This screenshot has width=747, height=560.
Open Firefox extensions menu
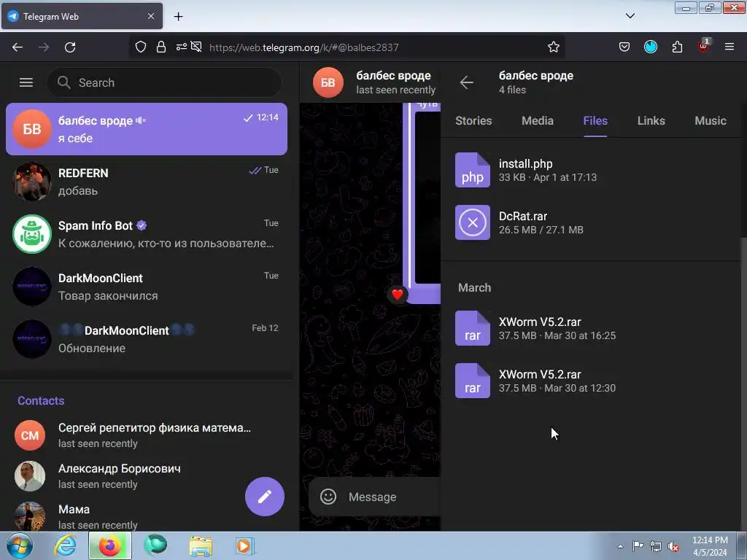point(677,47)
